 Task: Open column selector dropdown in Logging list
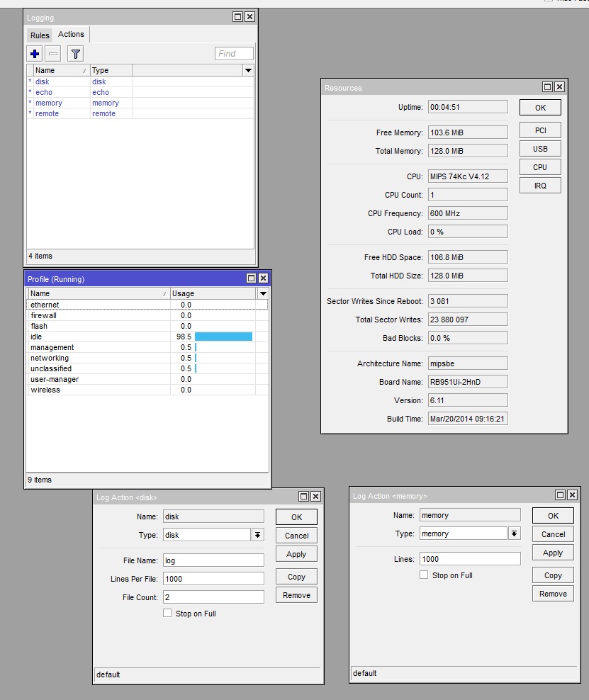coord(248,70)
